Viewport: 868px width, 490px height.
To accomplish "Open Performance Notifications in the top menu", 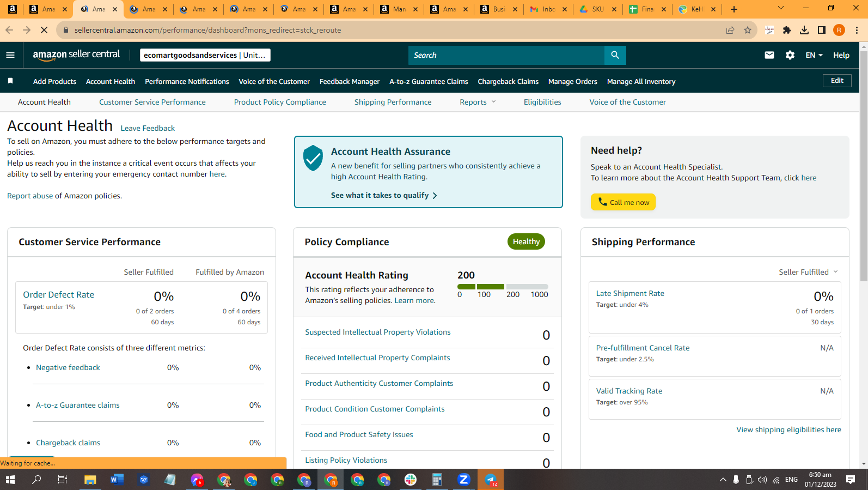I will pyautogui.click(x=187, y=81).
